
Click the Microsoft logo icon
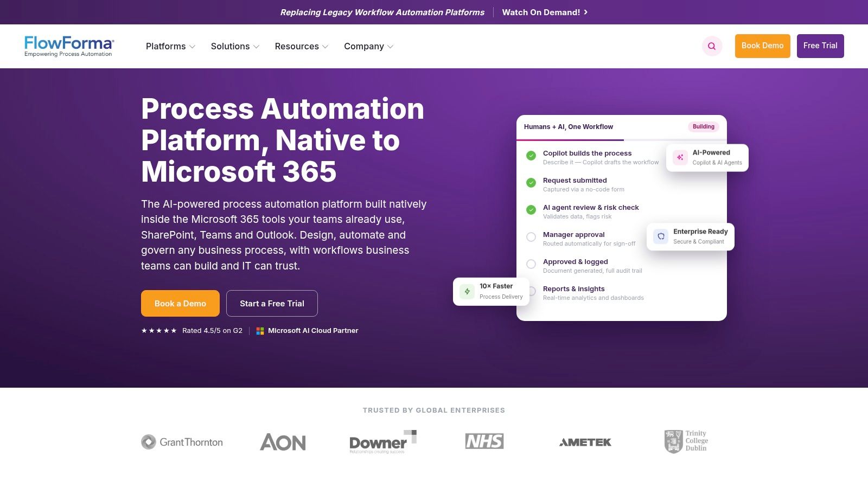[x=260, y=331]
